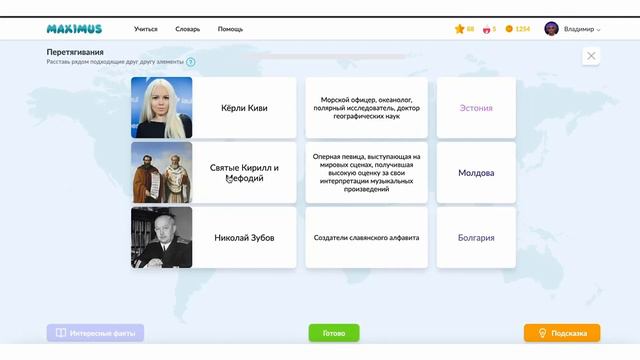640x360 pixels.
Task: Close the exercise with the X button
Action: (x=591, y=56)
